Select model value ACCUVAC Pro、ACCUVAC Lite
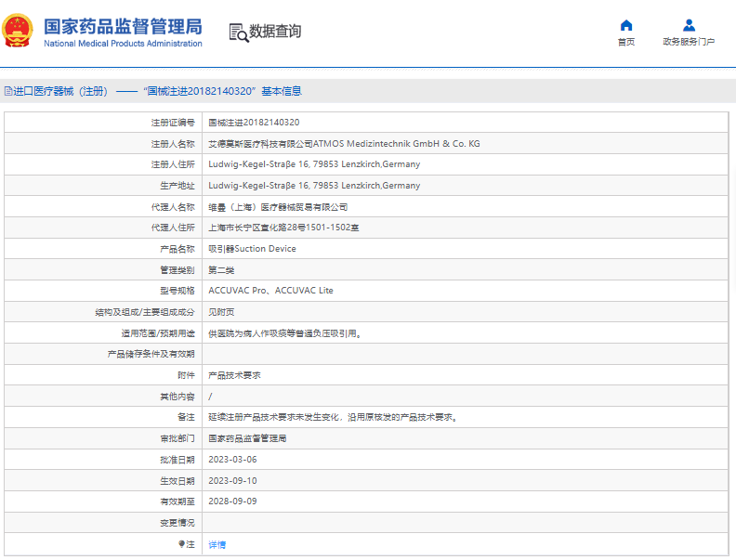 tap(270, 291)
